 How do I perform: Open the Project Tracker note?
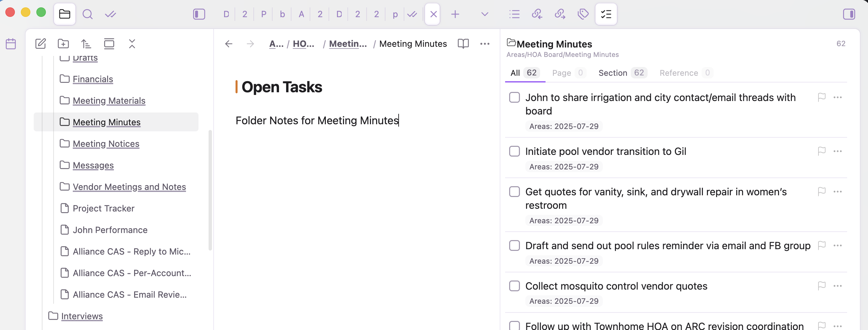click(x=103, y=208)
